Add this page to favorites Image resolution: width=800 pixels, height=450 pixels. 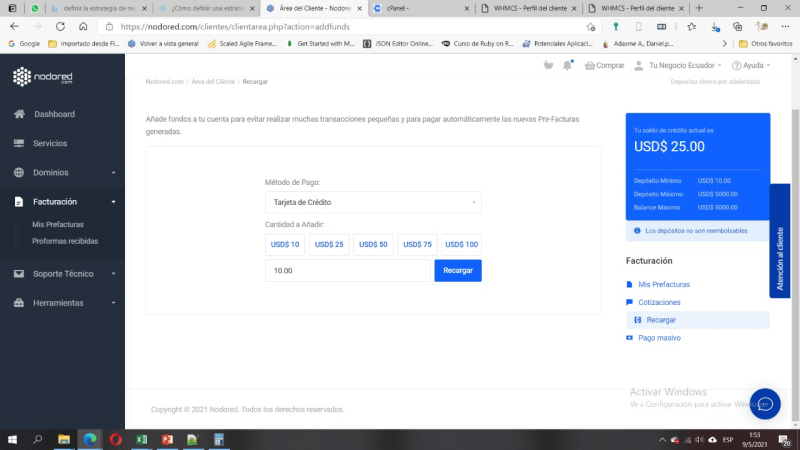(x=591, y=27)
